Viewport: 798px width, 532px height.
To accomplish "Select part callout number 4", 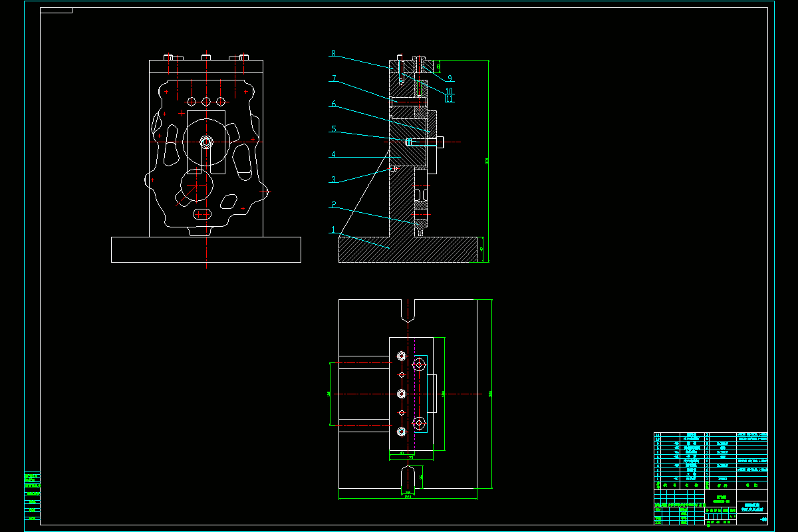I will (333, 154).
